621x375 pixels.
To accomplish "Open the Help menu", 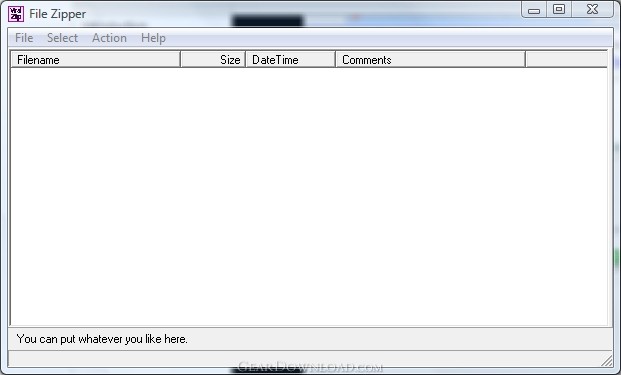I will point(153,38).
